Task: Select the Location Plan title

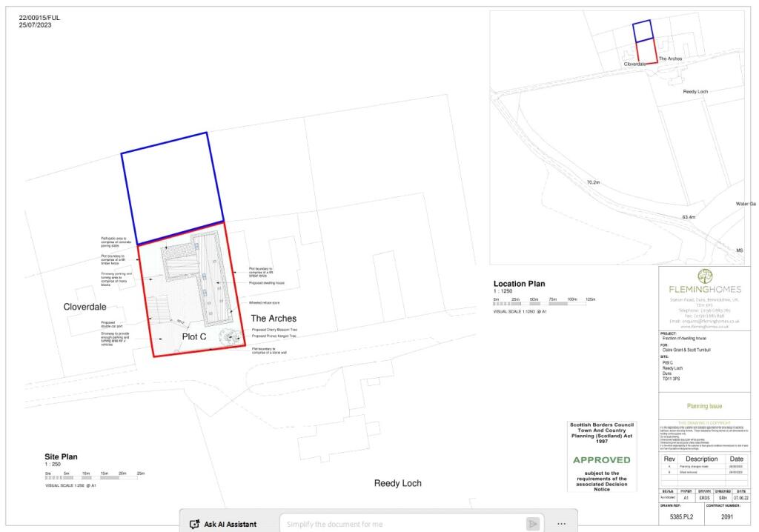Action: pos(519,283)
